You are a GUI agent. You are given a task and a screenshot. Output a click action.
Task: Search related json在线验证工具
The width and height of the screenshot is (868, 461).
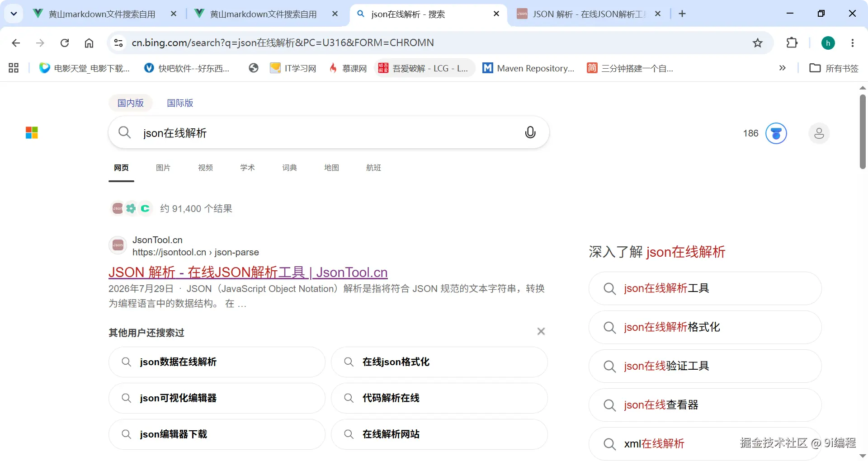coord(705,366)
